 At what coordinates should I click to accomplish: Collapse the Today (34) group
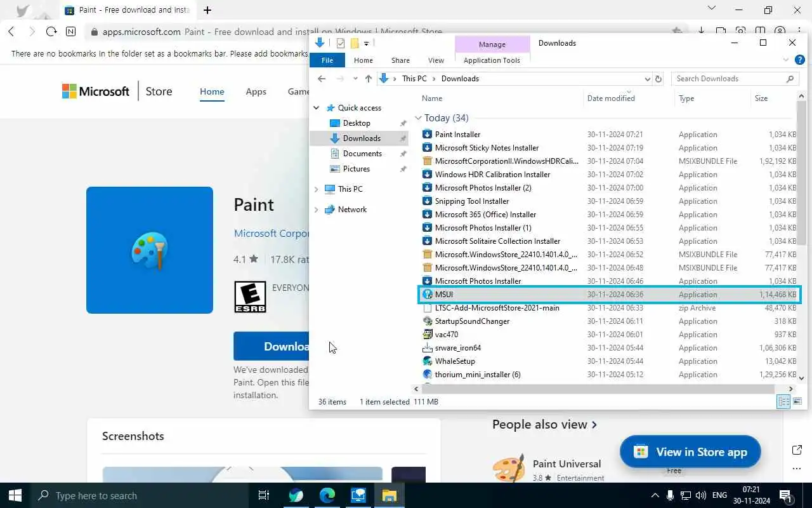pos(418,118)
